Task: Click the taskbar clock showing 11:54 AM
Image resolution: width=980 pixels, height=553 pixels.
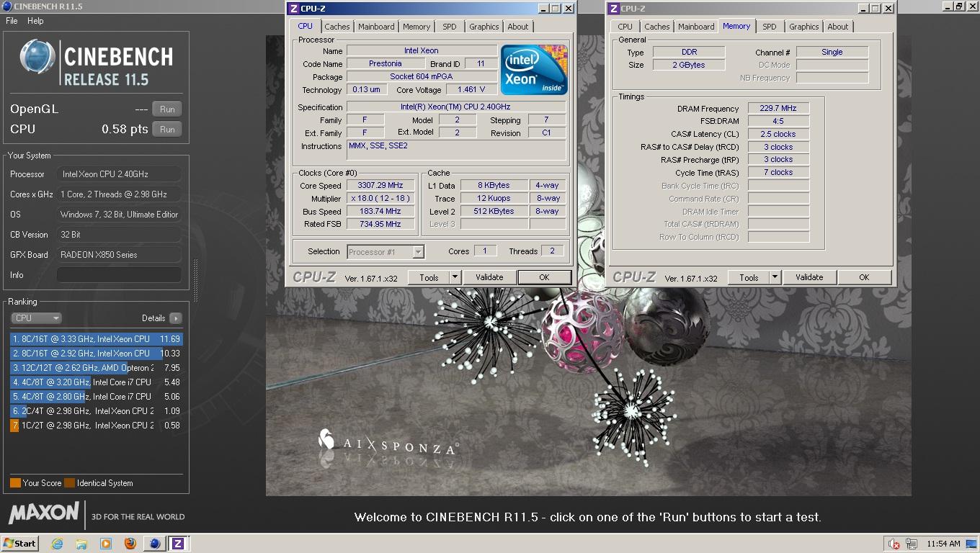Action: pyautogui.click(x=943, y=544)
